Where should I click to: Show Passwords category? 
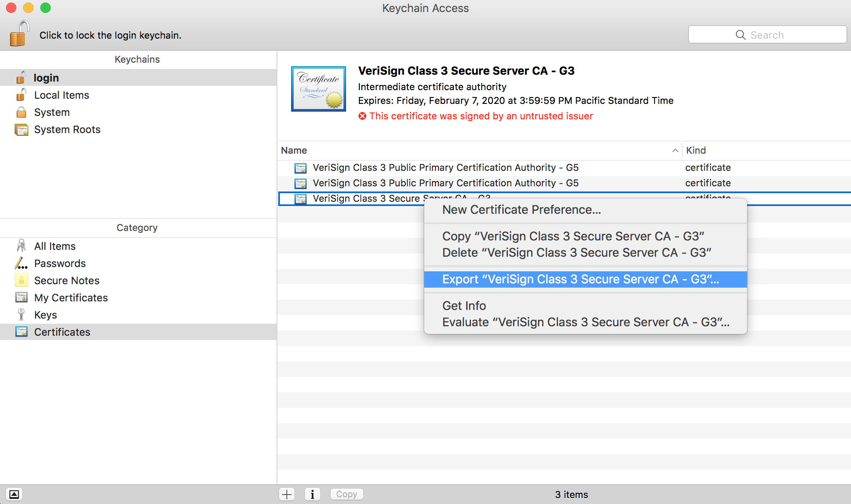pyautogui.click(x=138, y=263)
